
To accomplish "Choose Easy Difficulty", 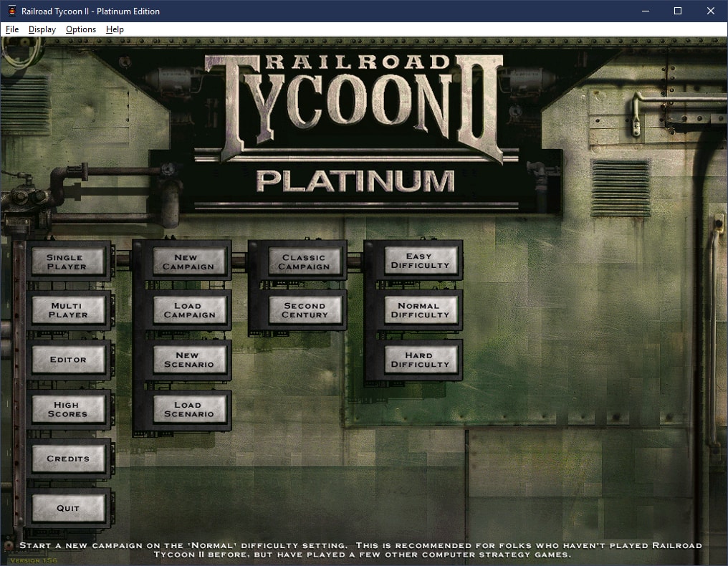I will tap(420, 261).
